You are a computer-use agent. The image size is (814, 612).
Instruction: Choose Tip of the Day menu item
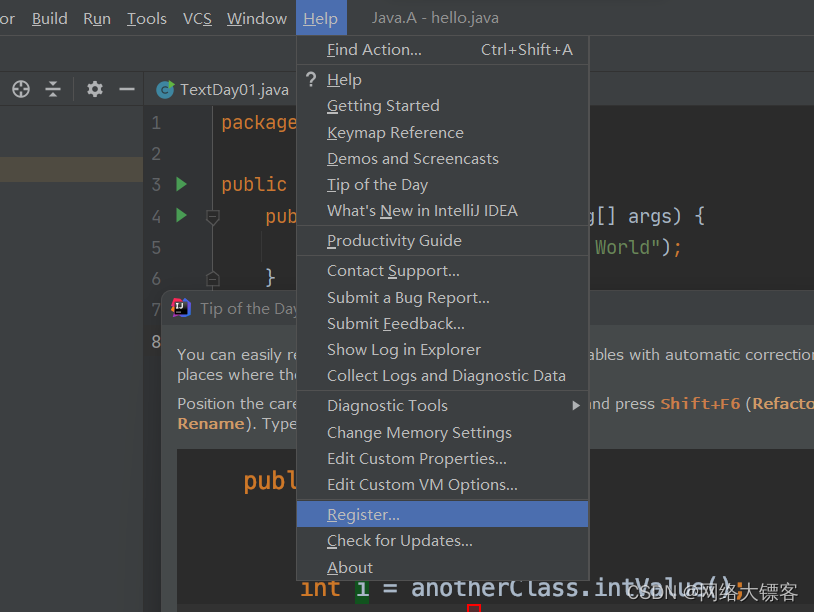tap(442, 185)
